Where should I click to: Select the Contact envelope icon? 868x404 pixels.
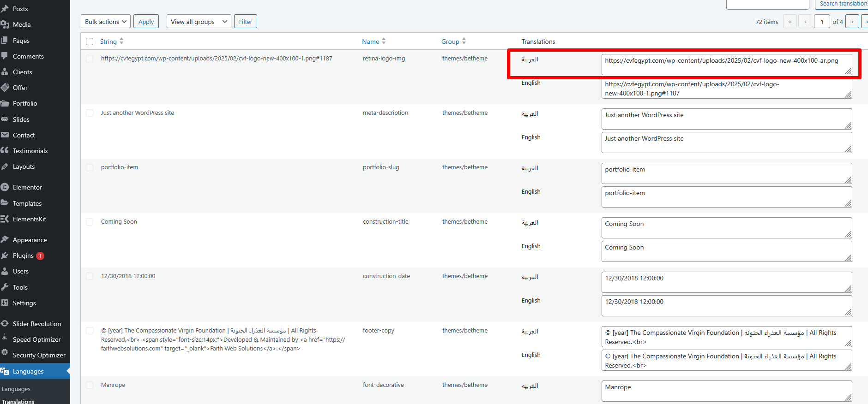(5, 135)
